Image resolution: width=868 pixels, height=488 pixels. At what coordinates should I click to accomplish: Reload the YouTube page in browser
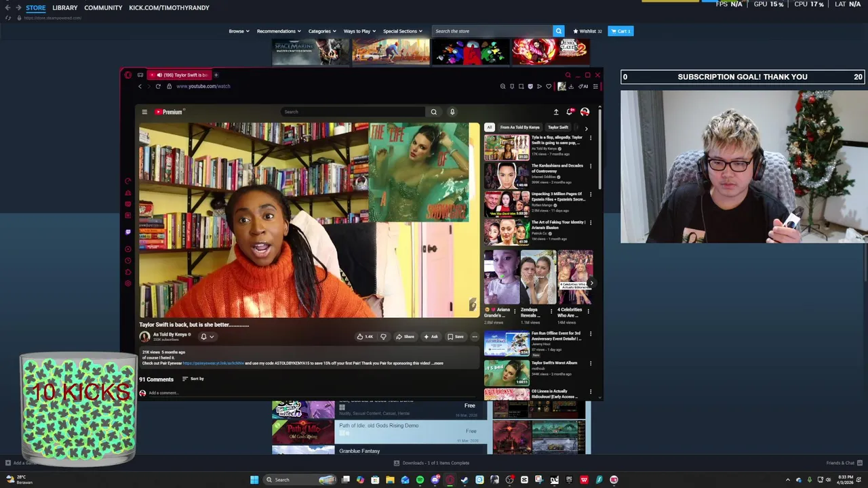coord(158,86)
